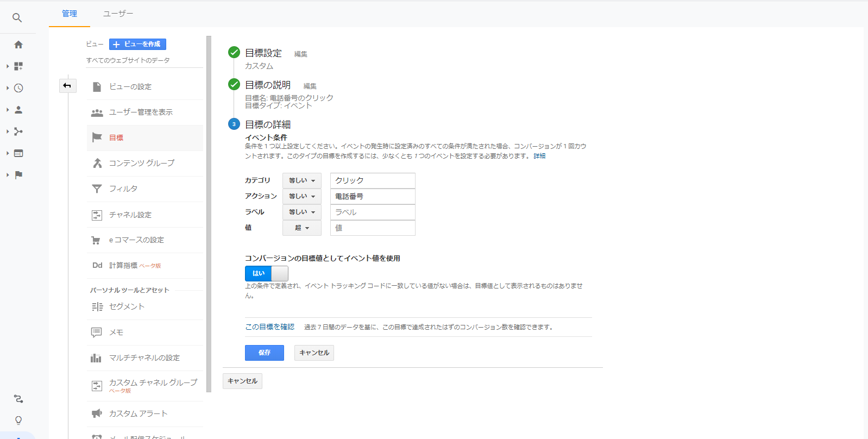Expand the Behavior sidebar arrow
868x439 pixels.
click(x=8, y=153)
